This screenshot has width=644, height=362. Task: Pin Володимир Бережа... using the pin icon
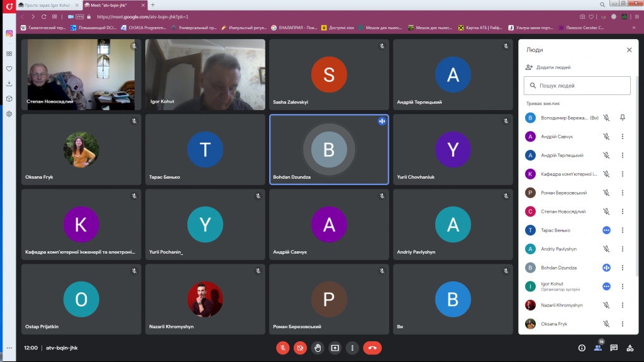click(x=623, y=118)
